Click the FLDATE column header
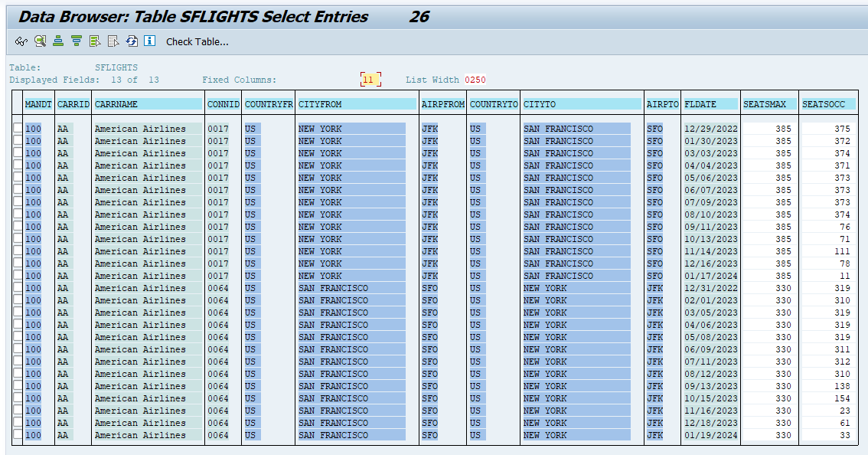 (711, 104)
